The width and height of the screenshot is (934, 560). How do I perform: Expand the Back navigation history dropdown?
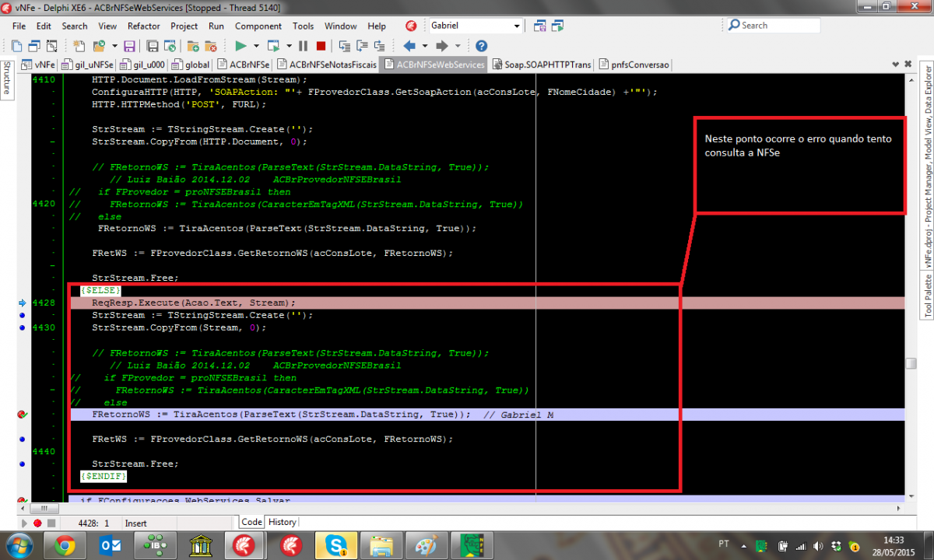(x=424, y=46)
